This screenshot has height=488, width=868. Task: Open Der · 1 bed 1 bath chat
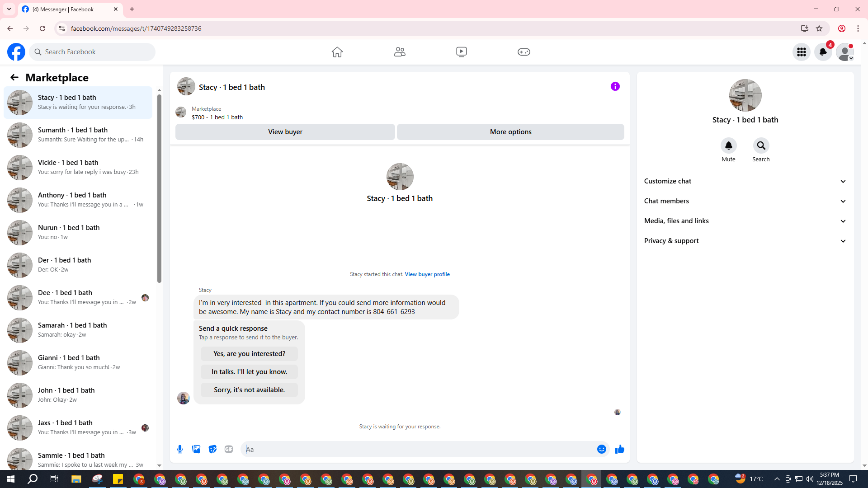pos(78,265)
